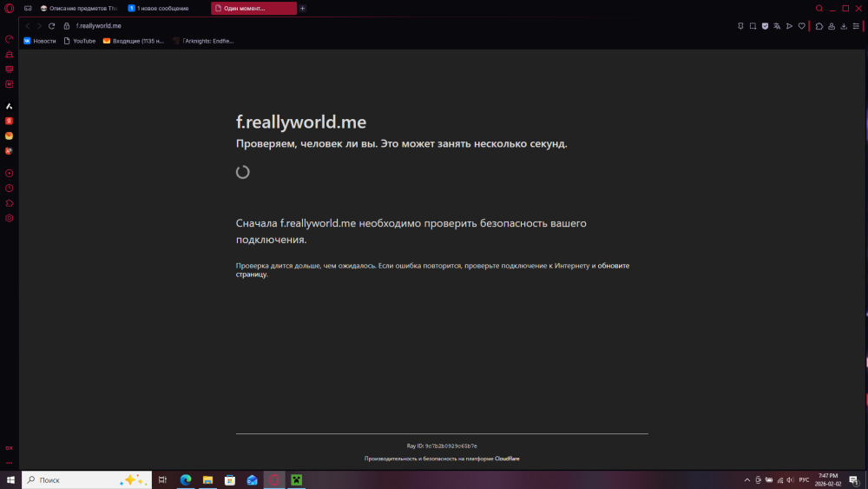The width and height of the screenshot is (868, 489).
Task: Click the Ray ID text in footer
Action: pos(442,446)
